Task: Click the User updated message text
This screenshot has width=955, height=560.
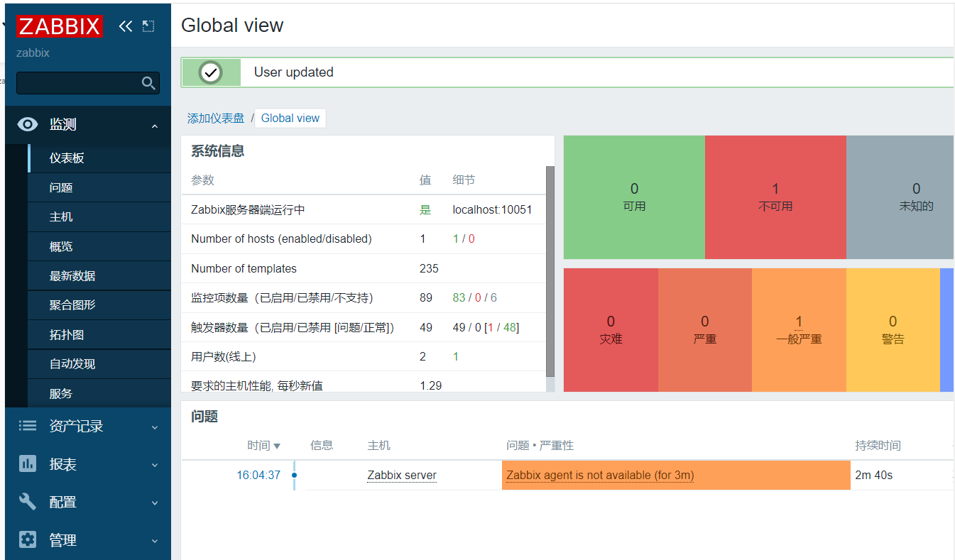Action: coord(294,72)
